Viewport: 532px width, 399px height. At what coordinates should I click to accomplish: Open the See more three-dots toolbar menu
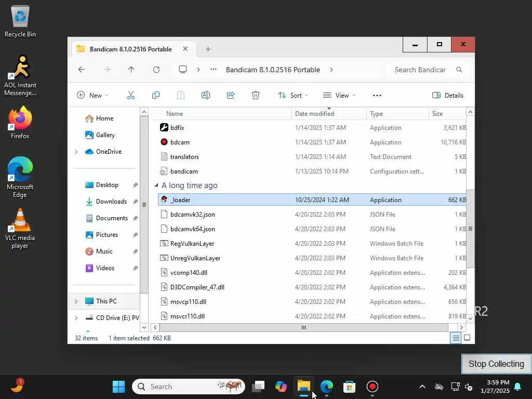[x=377, y=96]
